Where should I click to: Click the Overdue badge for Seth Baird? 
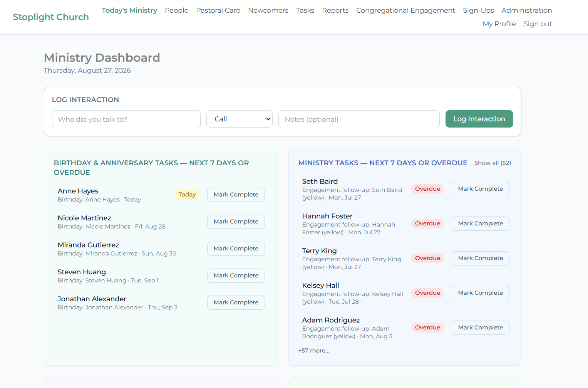[427, 189]
